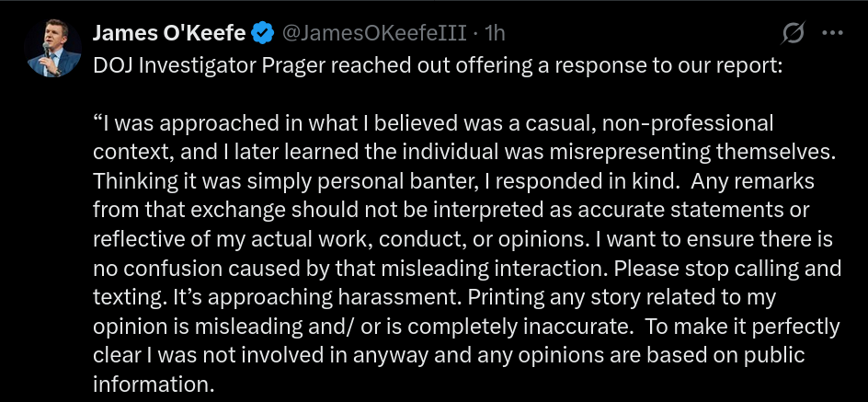
Task: Click the blue verified checkmark badge
Action: [x=262, y=34]
